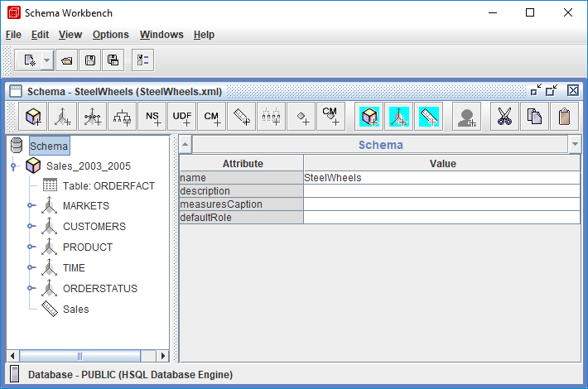Open the New file dropdown arrow
Screen dimensions: 588x389
46,60
